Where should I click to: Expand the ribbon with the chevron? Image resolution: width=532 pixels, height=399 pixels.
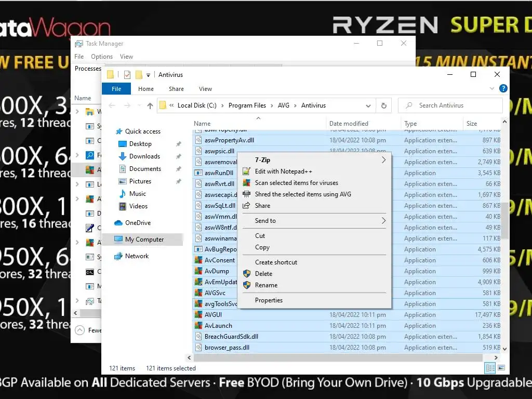pos(492,88)
